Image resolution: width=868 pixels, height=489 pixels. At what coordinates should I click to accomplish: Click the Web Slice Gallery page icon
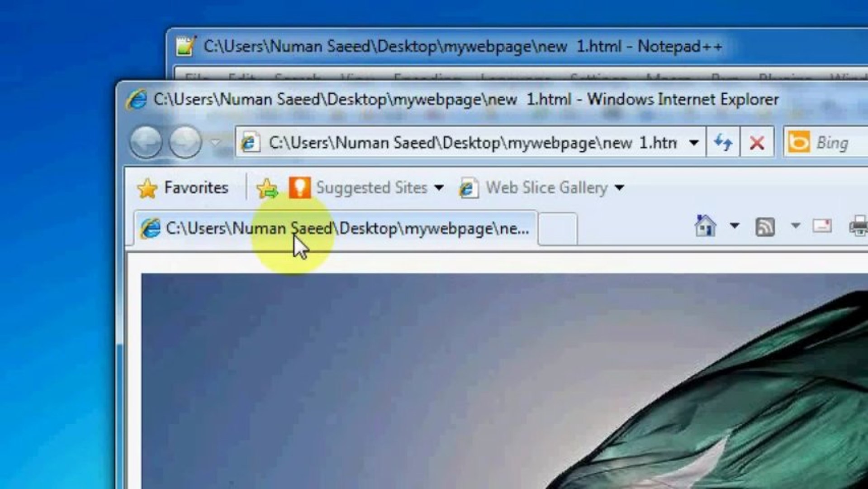tap(469, 188)
